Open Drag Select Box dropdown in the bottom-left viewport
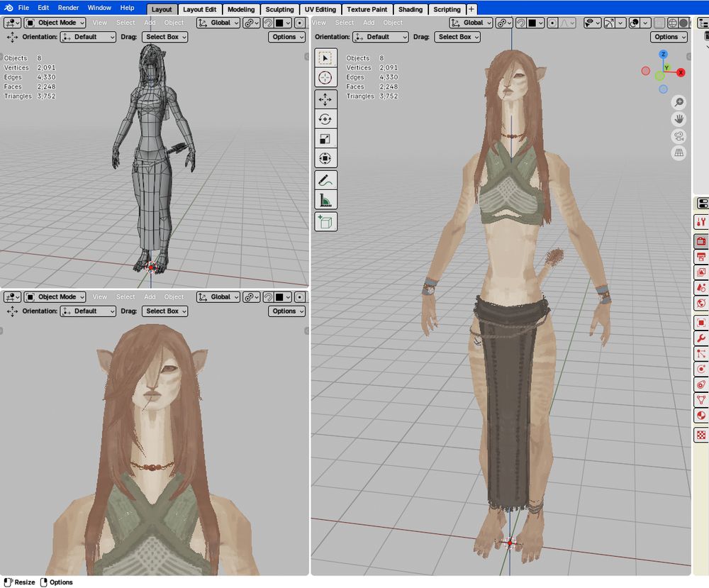Image resolution: width=709 pixels, height=588 pixels. 164,311
